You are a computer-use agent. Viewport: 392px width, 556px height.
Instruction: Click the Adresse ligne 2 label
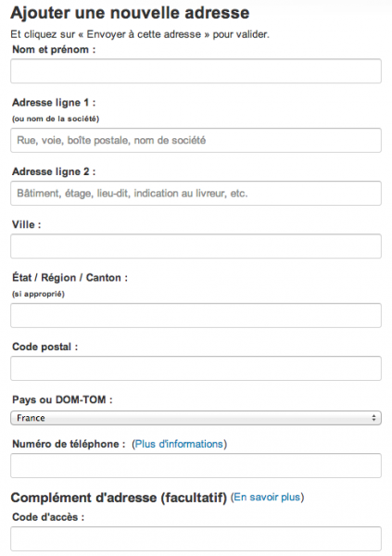coord(54,171)
